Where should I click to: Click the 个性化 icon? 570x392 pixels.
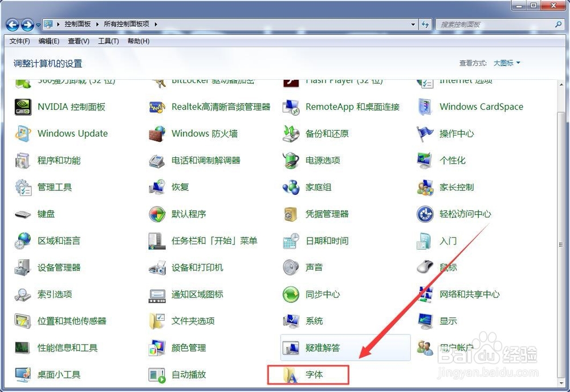coord(425,161)
